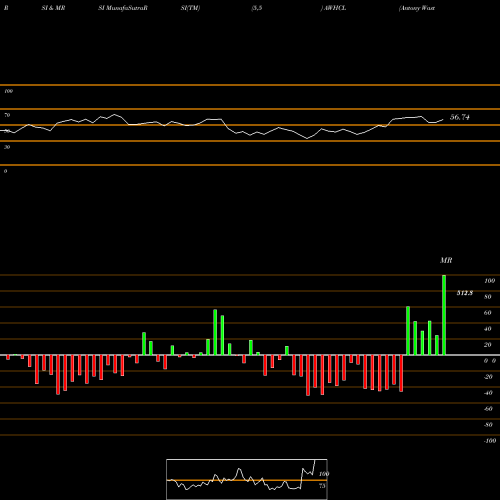Click the 512.8 value label
This screenshot has height=500, width=500.
click(465, 293)
